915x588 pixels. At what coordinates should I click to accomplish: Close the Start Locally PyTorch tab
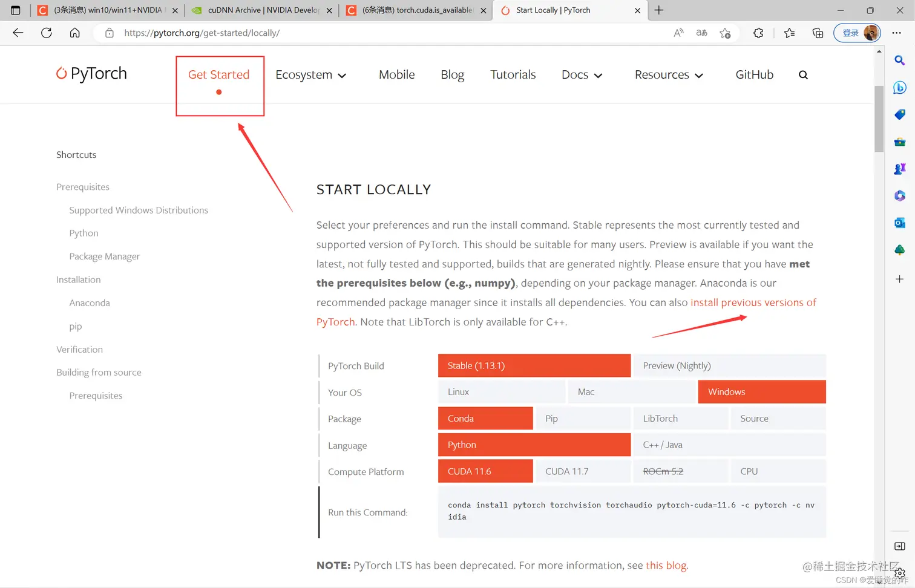tap(637, 10)
